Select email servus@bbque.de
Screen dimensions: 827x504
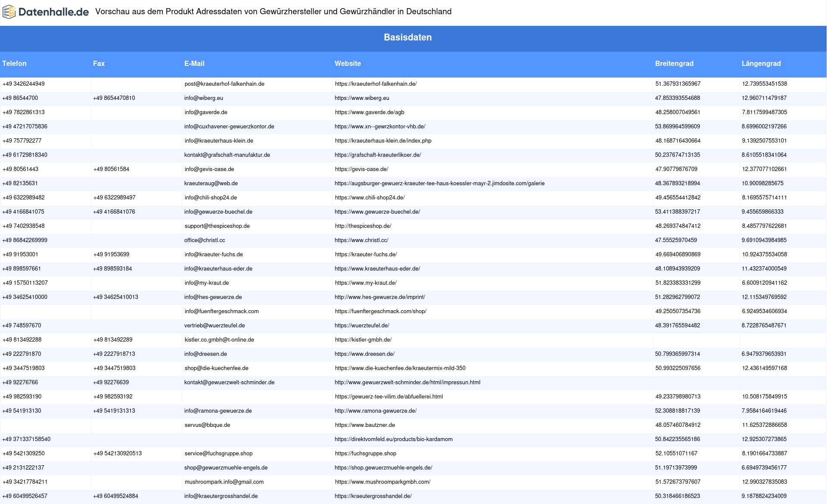207,425
